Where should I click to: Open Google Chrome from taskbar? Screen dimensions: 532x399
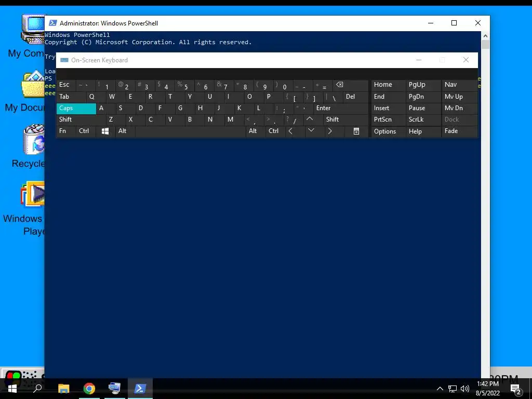click(89, 389)
